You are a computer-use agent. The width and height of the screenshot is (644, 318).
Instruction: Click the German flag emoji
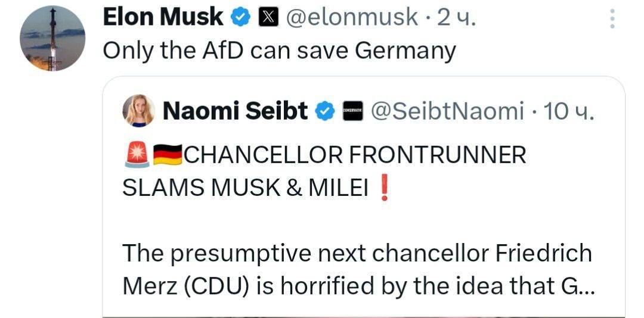coord(168,156)
